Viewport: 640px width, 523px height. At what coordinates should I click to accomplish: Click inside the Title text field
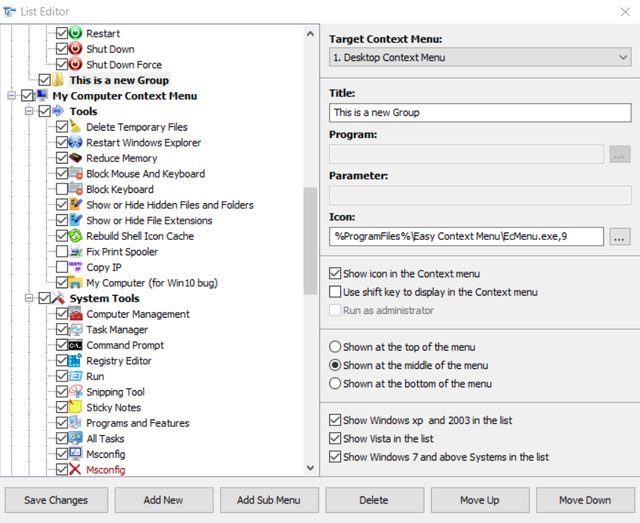point(480,113)
